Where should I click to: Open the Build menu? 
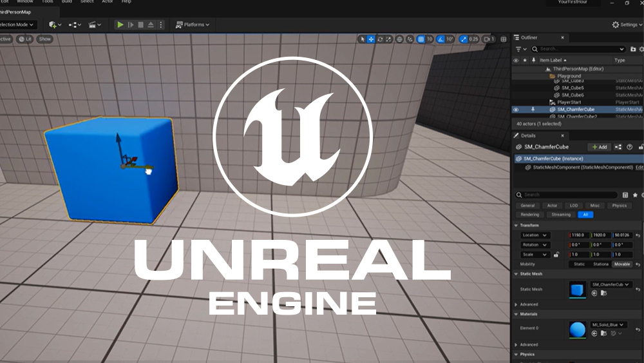[x=66, y=2]
